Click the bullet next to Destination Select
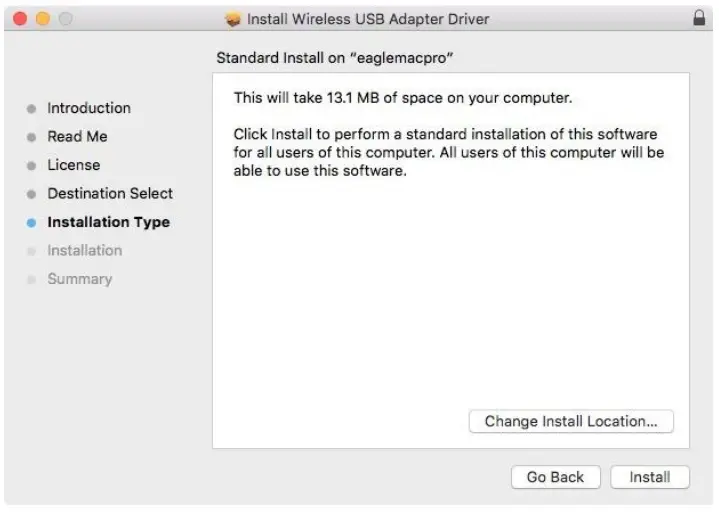Viewport: 719px width, 512px height. point(31,194)
